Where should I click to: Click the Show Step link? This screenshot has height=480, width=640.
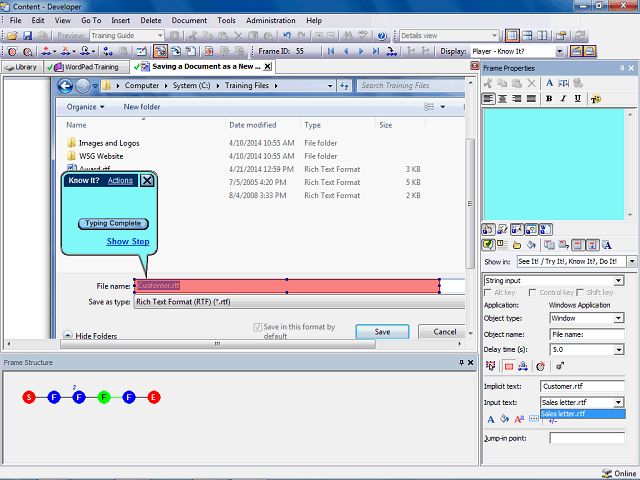128,241
